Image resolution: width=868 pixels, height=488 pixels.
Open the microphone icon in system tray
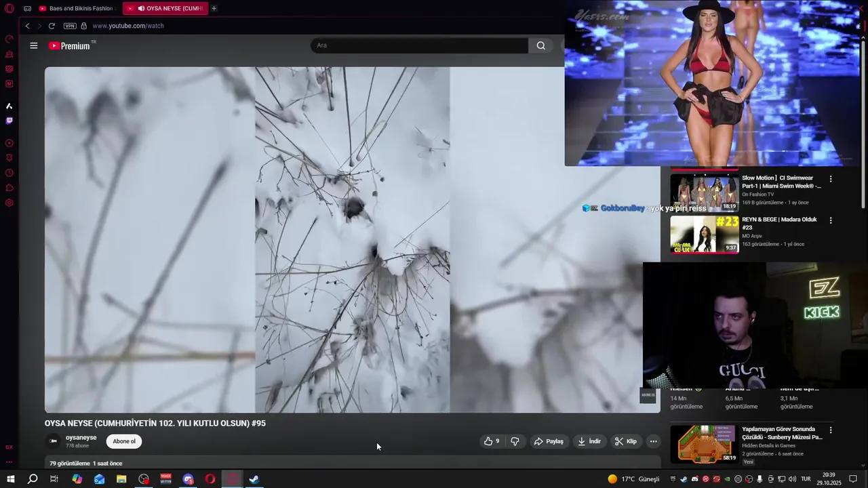[759, 479]
